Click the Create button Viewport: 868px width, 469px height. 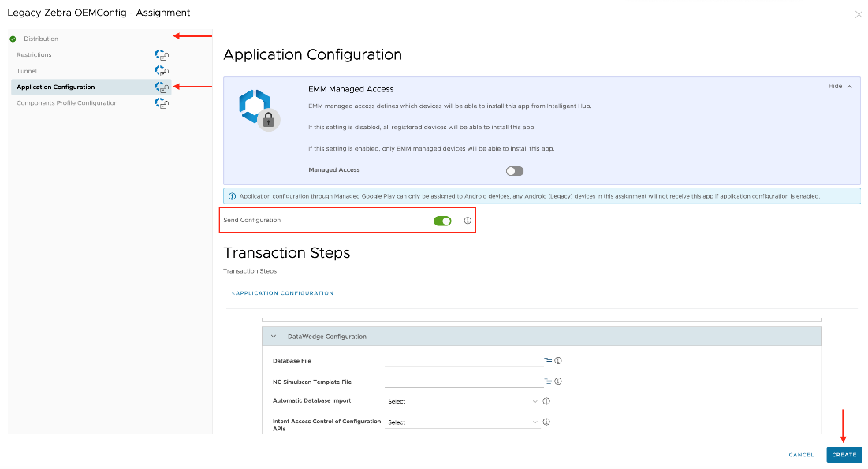(x=844, y=455)
